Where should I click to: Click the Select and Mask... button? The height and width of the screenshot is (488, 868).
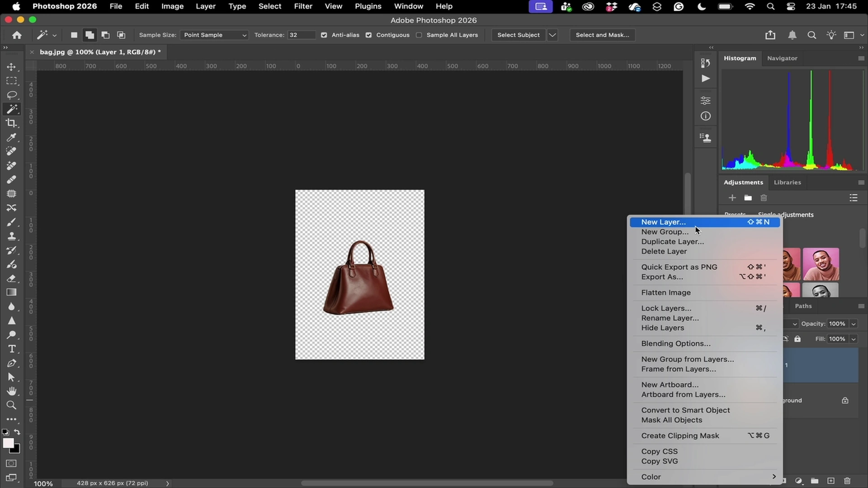click(x=602, y=35)
